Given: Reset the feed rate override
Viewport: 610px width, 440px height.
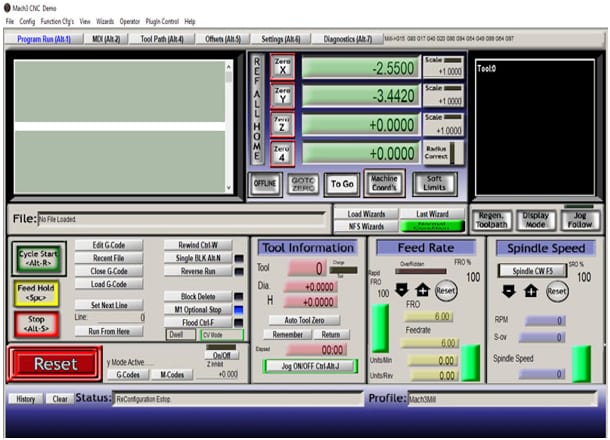Looking at the screenshot, I should click(445, 291).
